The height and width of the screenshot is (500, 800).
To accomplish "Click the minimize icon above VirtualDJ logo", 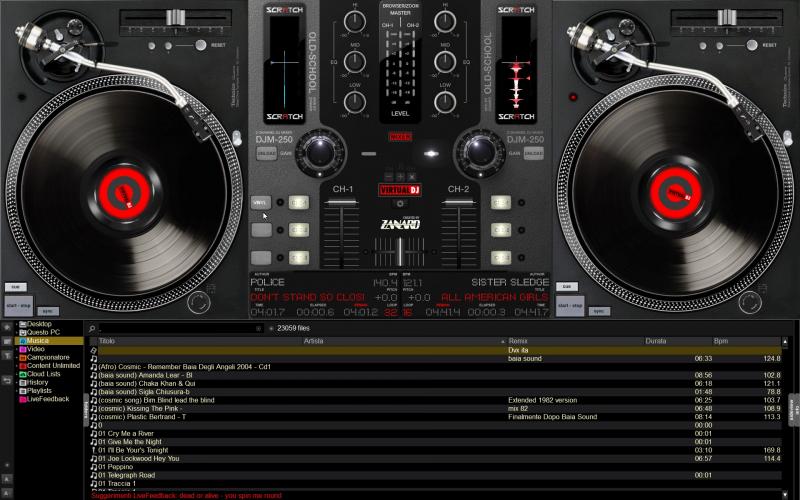I will (x=389, y=177).
